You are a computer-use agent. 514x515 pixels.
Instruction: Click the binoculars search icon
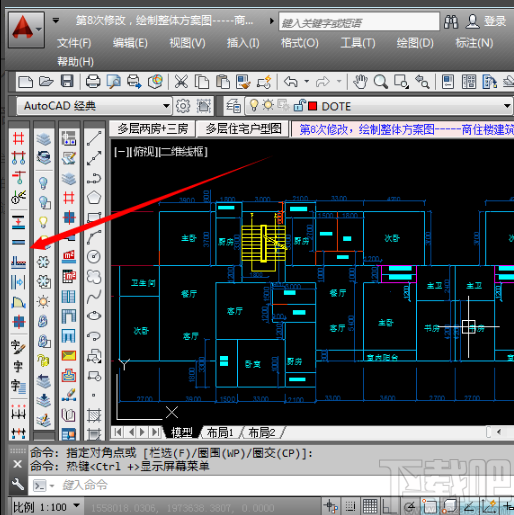451,22
